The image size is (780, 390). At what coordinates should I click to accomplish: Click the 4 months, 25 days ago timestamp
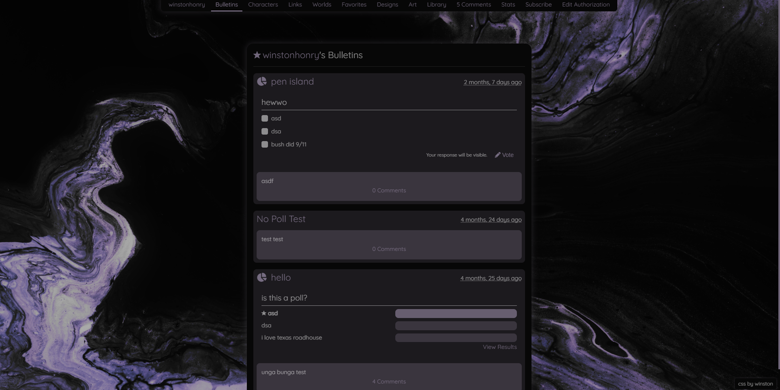(491, 278)
